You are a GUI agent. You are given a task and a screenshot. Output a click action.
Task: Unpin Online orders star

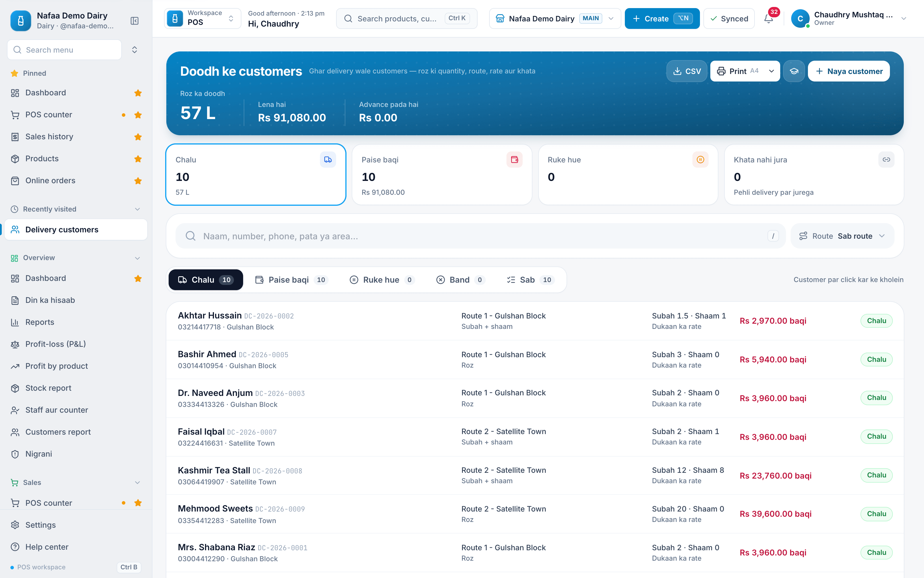(138, 181)
